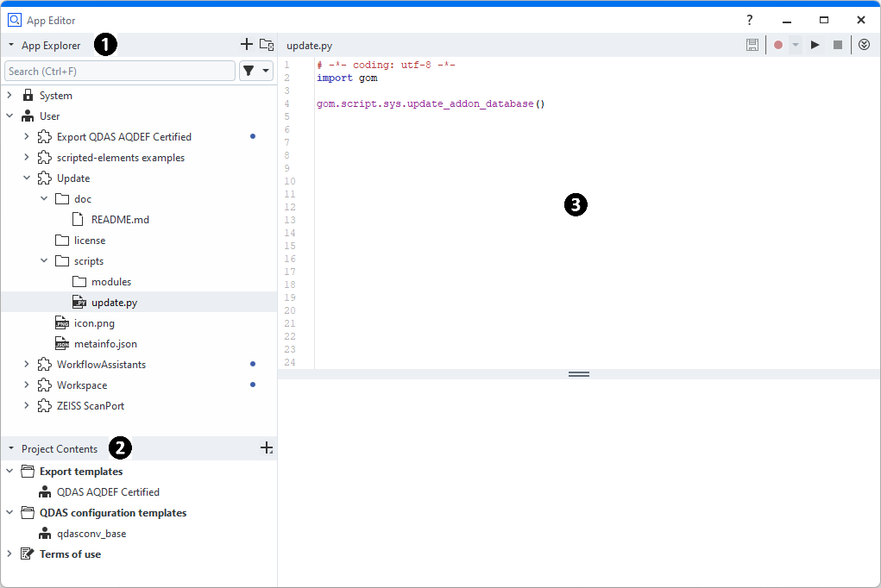This screenshot has height=588, width=881.
Task: Collapse the Update app node
Action: coord(27,178)
